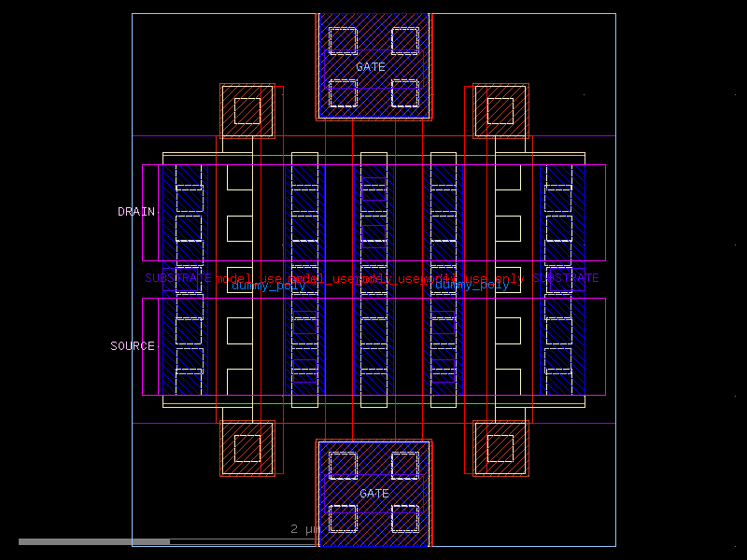The image size is (747, 560).
Task: Click the DRAIN label
Action: 136,212
